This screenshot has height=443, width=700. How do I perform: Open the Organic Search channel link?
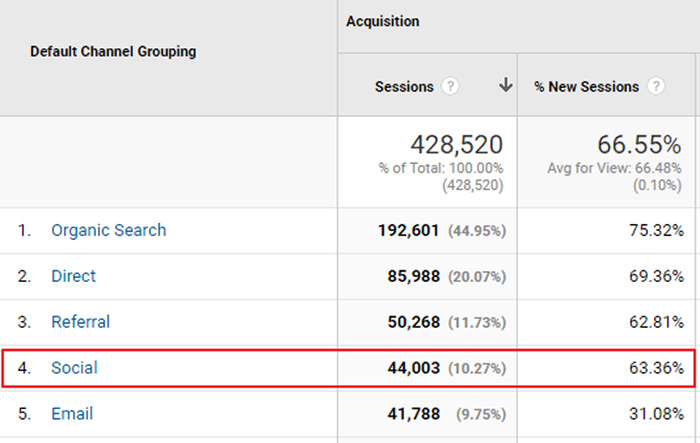(108, 230)
